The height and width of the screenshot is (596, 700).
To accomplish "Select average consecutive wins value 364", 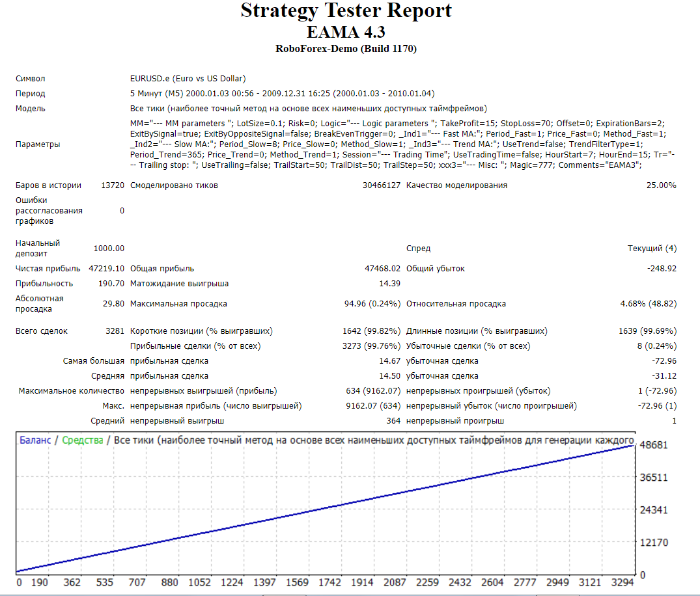I will 393,421.
